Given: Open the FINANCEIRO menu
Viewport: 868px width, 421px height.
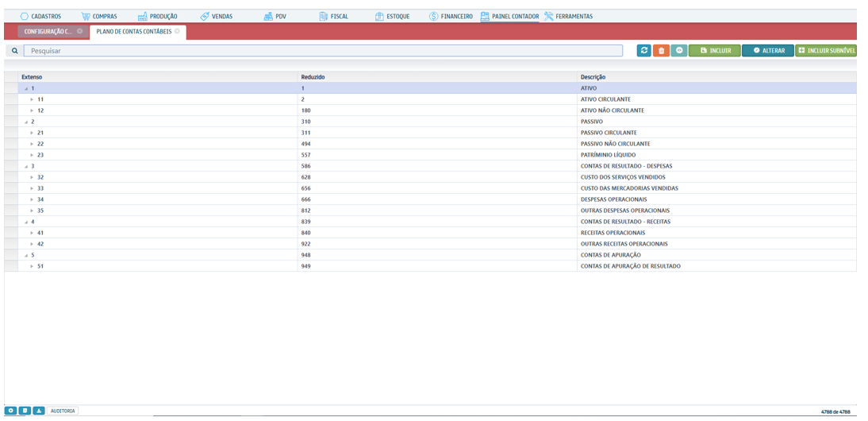Looking at the screenshot, I should [x=451, y=16].
